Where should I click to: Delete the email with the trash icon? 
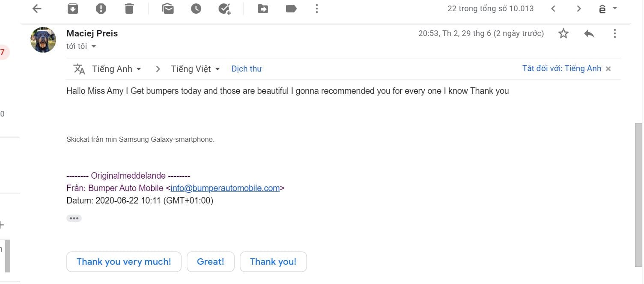tap(129, 9)
